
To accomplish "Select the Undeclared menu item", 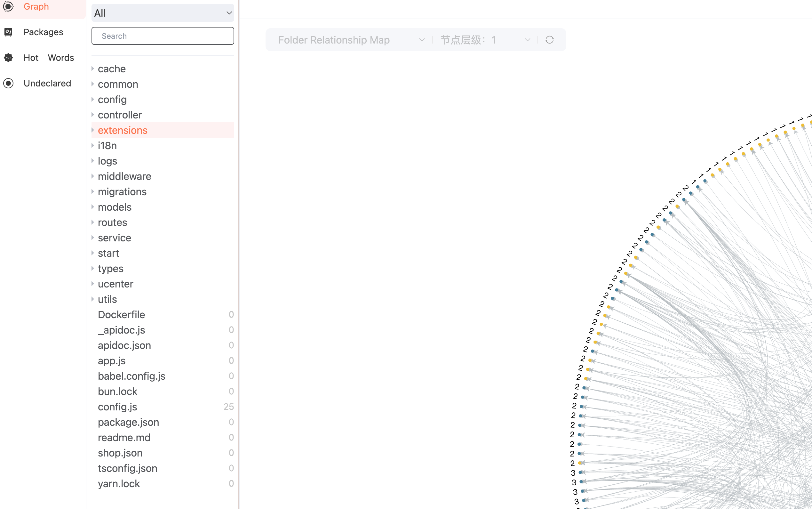I will (x=47, y=83).
